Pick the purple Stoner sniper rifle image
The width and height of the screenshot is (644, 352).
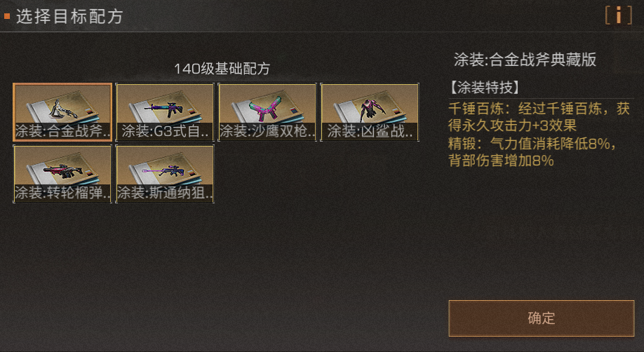[164, 171]
